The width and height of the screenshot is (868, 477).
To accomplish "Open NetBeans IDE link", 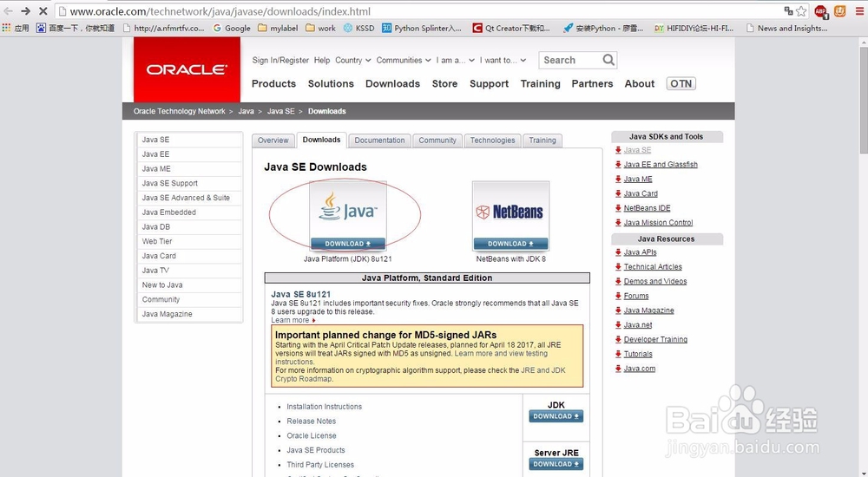I will [647, 208].
